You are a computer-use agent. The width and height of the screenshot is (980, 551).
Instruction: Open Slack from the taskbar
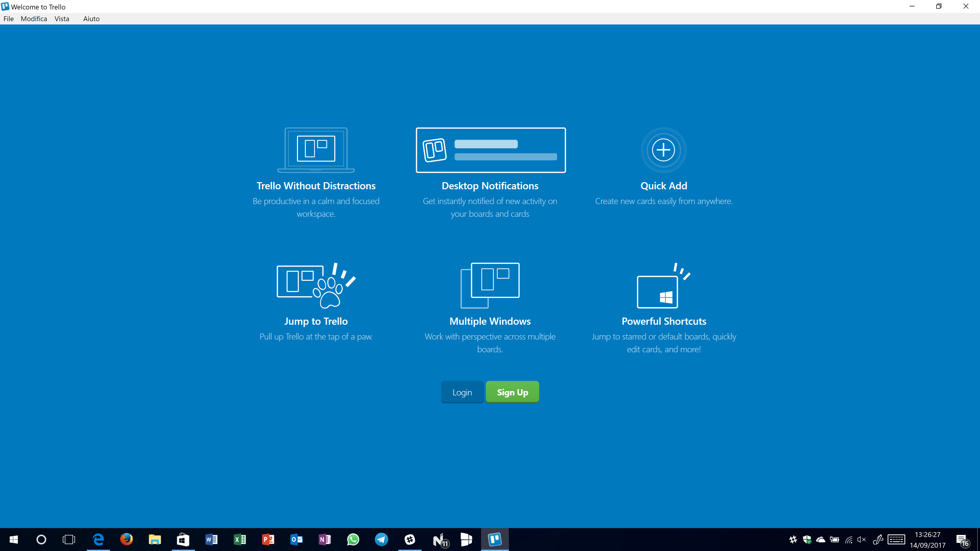410,539
